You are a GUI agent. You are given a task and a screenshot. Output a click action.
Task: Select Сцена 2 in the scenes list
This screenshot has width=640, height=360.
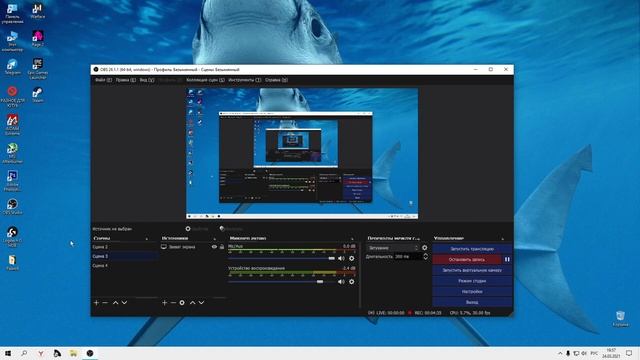click(x=125, y=247)
